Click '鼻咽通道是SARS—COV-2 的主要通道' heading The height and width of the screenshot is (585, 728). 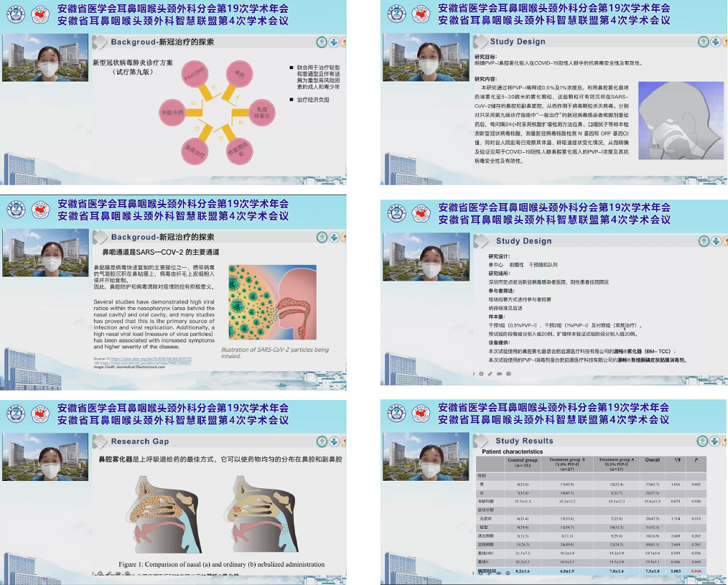pos(161,252)
